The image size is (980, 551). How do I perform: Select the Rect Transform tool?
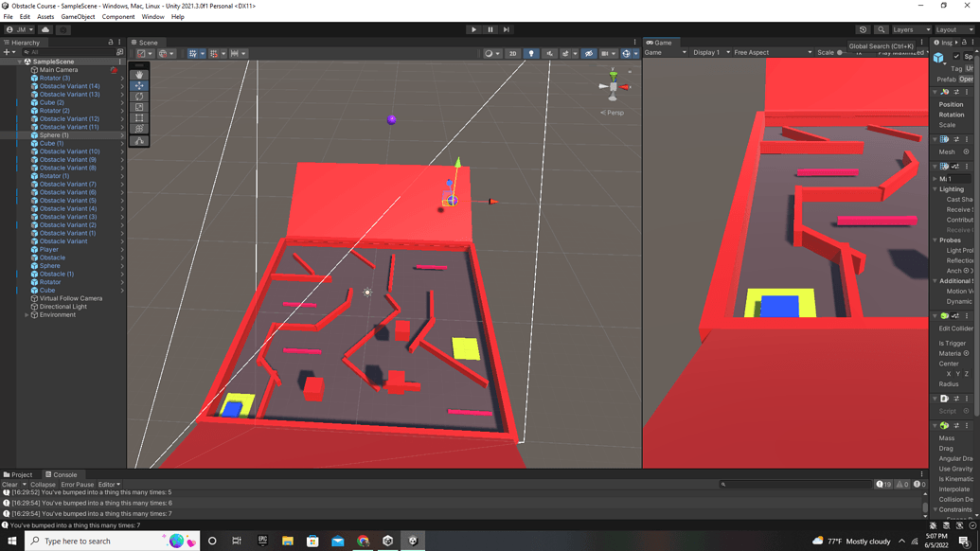pos(139,116)
